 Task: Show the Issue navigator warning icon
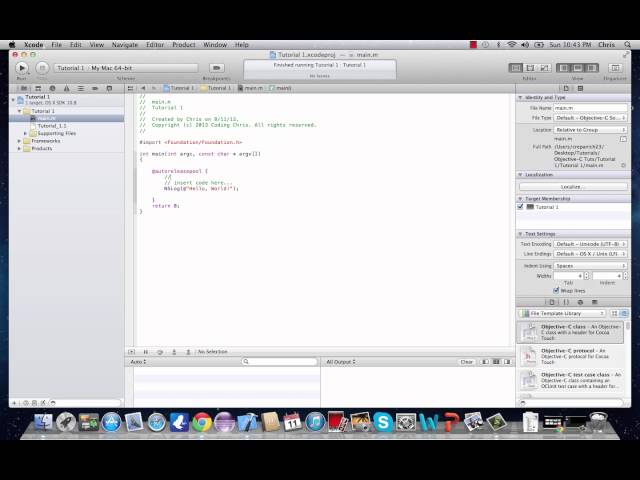67,88
